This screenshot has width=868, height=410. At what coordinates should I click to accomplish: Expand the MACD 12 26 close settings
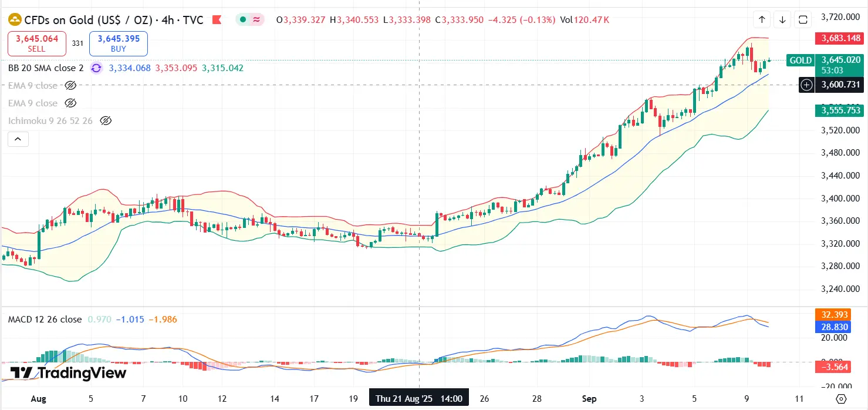coord(44,319)
